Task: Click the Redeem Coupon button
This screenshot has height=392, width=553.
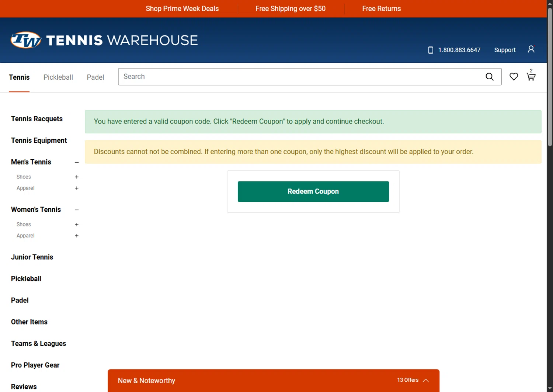Action: tap(313, 191)
